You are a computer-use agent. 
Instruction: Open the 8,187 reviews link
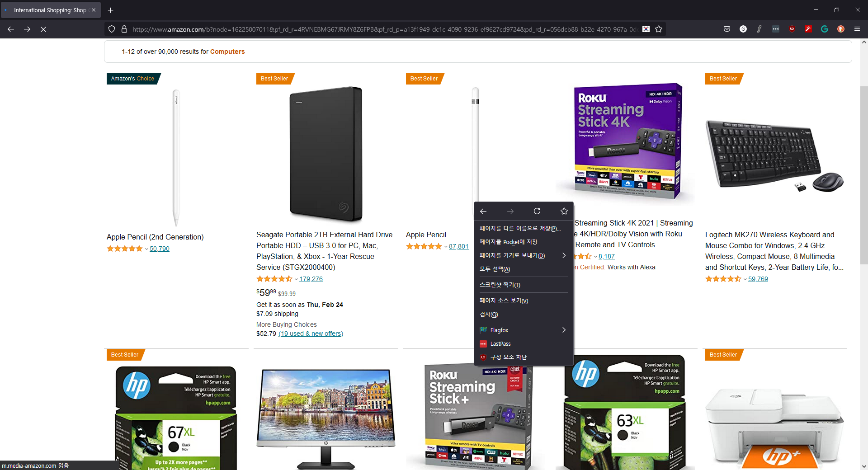pos(607,256)
